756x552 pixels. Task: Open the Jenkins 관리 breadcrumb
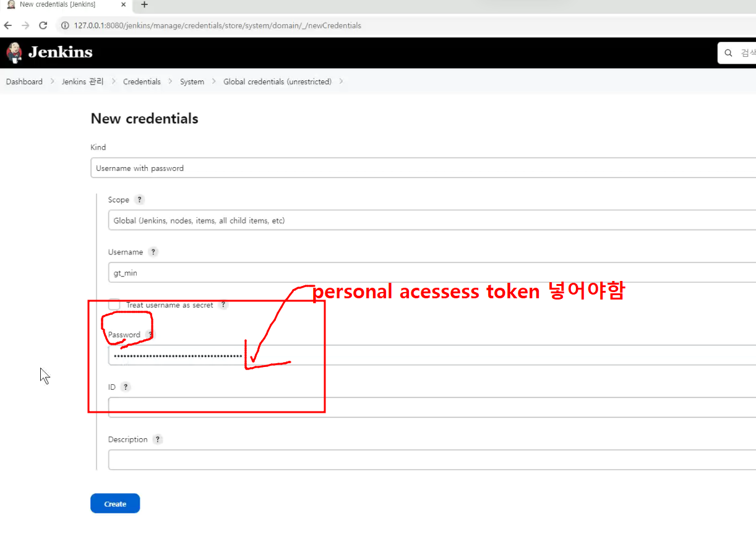point(83,82)
